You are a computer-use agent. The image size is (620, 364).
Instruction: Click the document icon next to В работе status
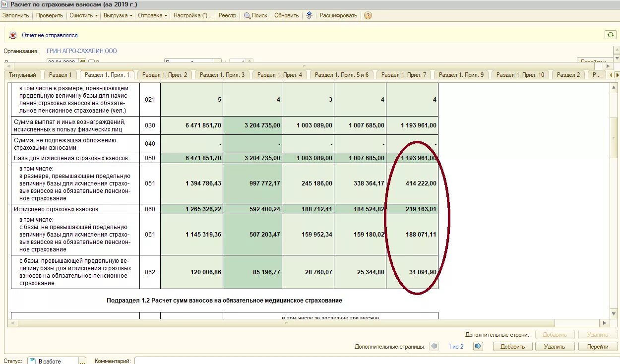(x=32, y=361)
